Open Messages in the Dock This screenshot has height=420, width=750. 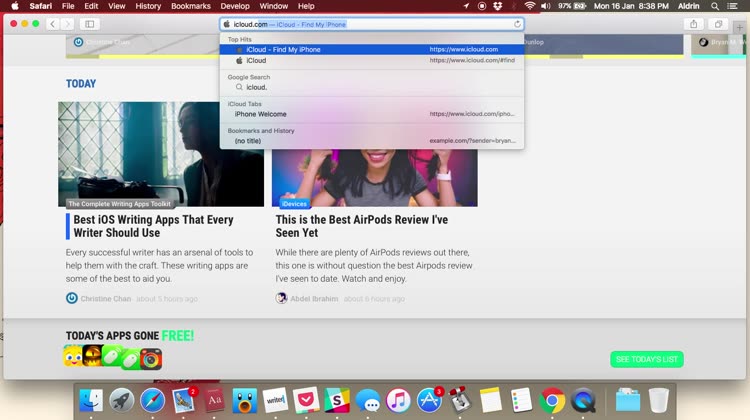[x=368, y=400]
